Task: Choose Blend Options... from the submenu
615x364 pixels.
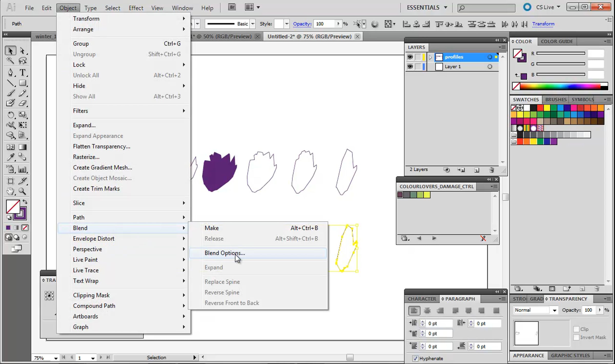Action: (x=225, y=253)
